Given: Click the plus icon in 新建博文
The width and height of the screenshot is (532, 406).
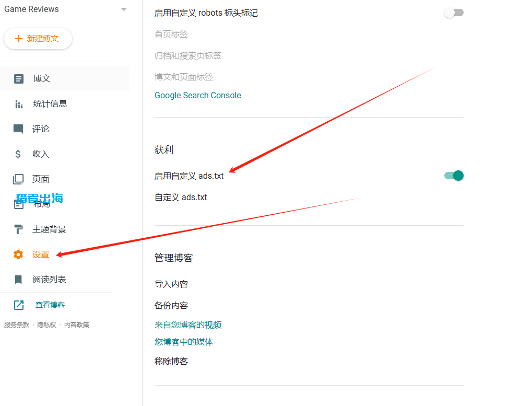Looking at the screenshot, I should [19, 39].
